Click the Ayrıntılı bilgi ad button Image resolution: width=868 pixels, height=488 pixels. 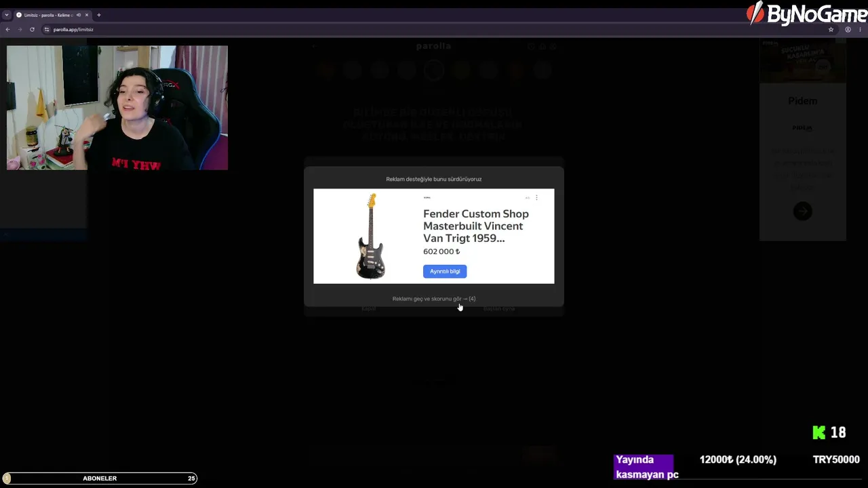tap(445, 271)
